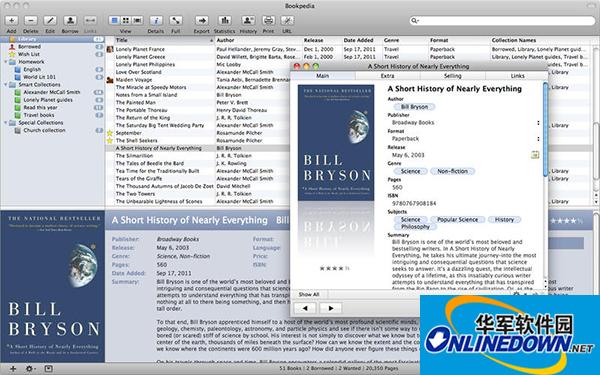This screenshot has height=375, width=600.
Task: Select the Lonely Planet France row
Action: 348,49
